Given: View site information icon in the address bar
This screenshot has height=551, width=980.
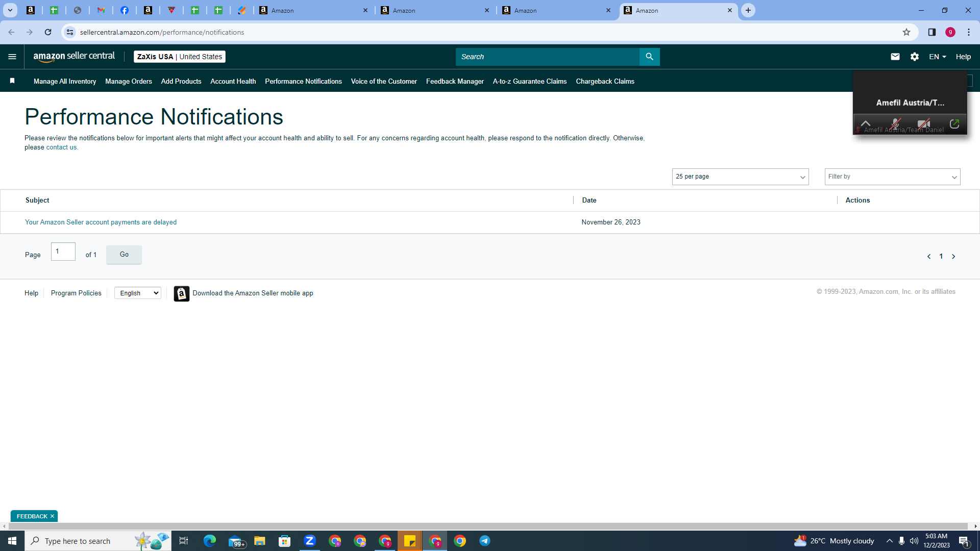Looking at the screenshot, I should click(70, 32).
